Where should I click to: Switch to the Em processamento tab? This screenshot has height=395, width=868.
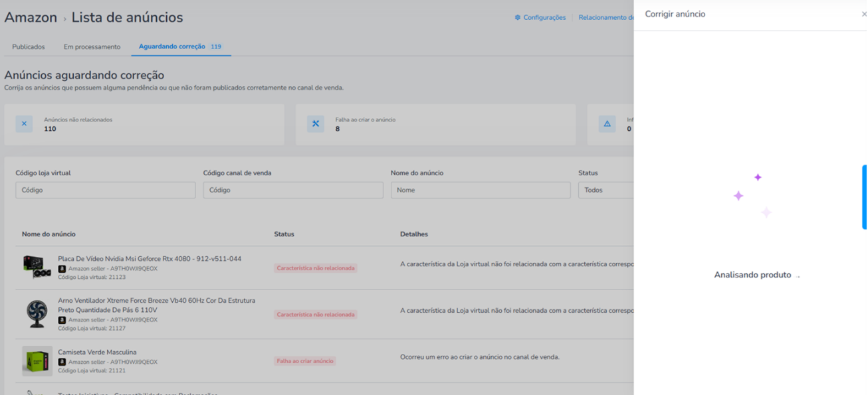(x=92, y=47)
